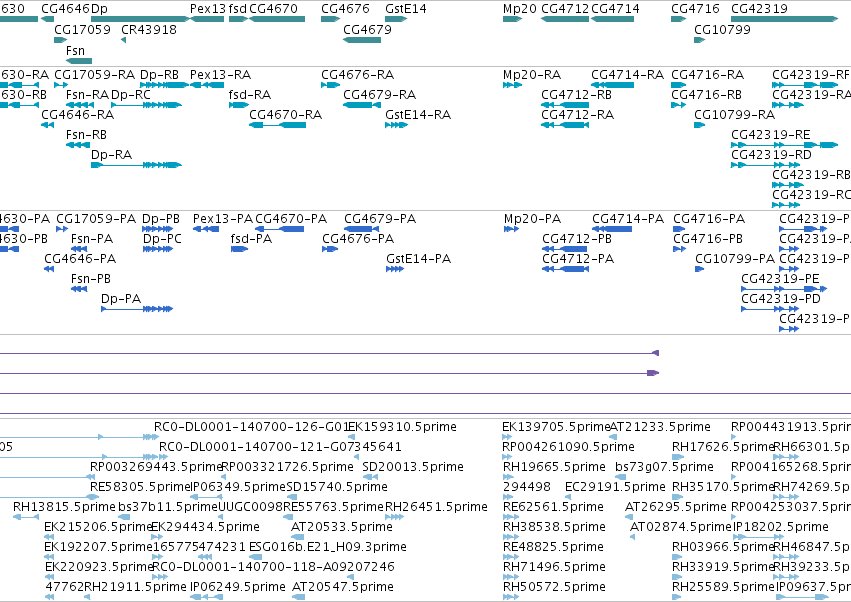Click the Pex13 gene label
This screenshot has width=851, height=602.
click(208, 9)
